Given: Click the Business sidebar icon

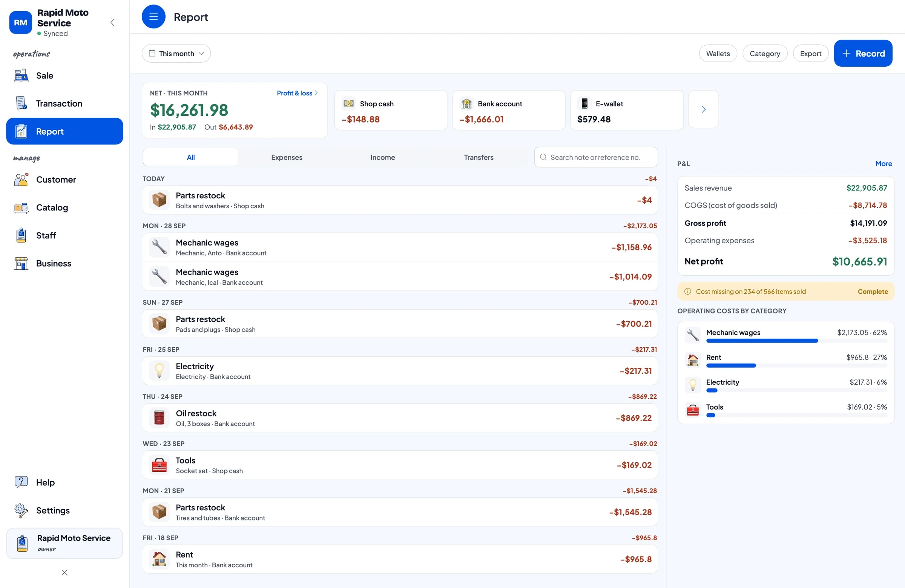Looking at the screenshot, I should (21, 264).
